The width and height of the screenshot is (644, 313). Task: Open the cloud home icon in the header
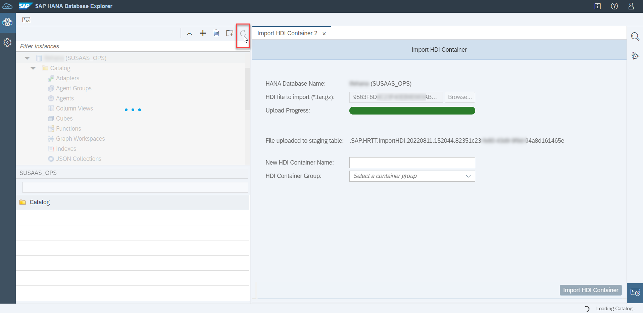(7, 6)
